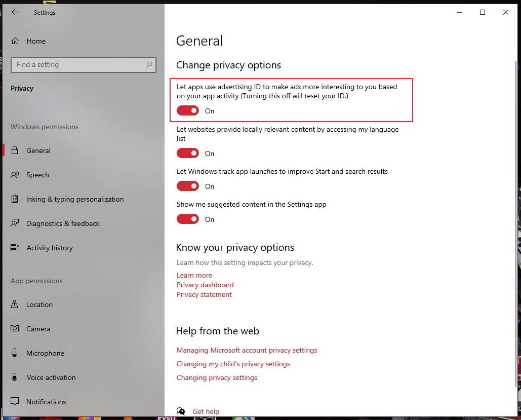
Task: Open Notifications permissions settings
Action: [x=46, y=402]
